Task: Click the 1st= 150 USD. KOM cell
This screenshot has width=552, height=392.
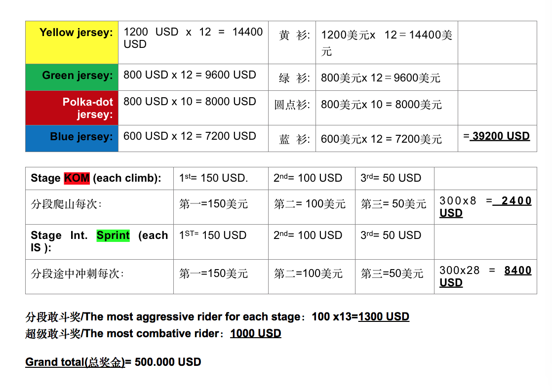Action: [221, 178]
